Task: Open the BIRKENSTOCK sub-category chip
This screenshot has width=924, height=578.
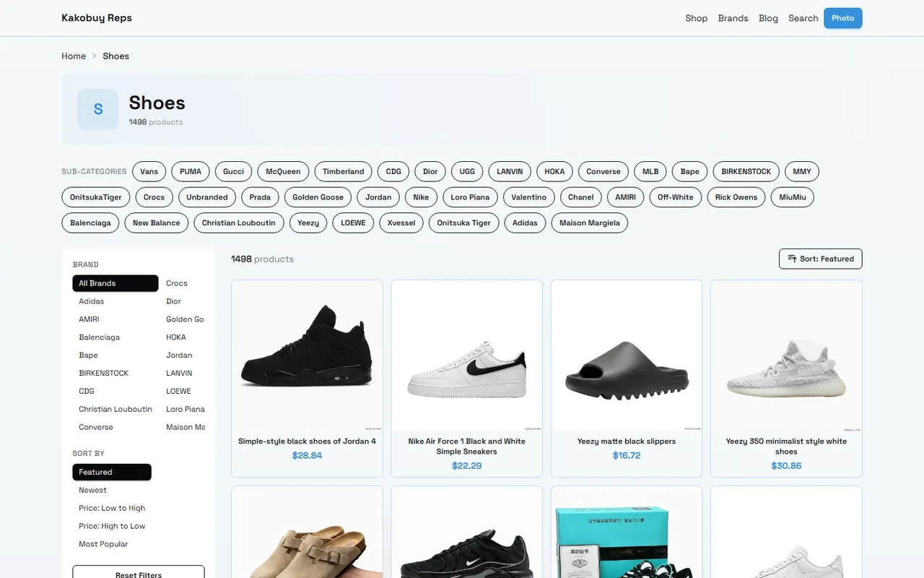Action: [746, 172]
